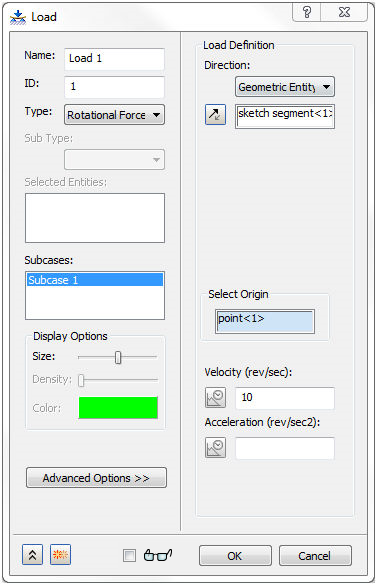Open the Type dropdown showing Rotational Force

click(114, 115)
